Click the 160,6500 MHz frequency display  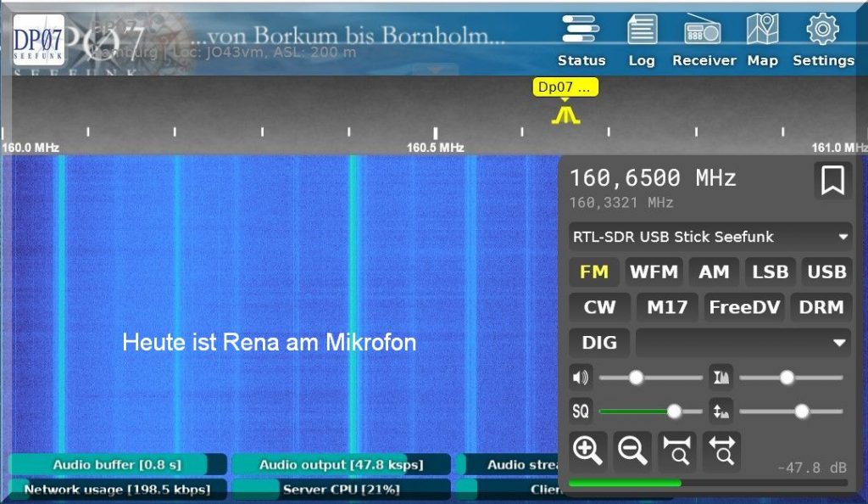[653, 178]
